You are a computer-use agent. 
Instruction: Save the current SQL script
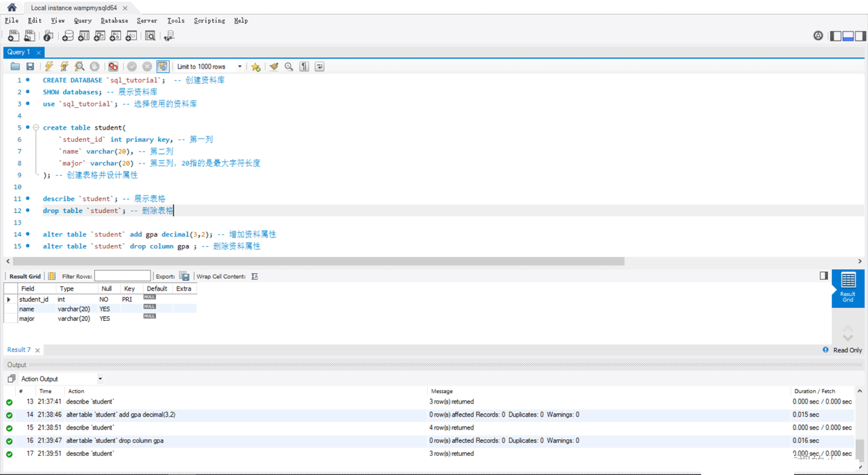pyautogui.click(x=29, y=66)
